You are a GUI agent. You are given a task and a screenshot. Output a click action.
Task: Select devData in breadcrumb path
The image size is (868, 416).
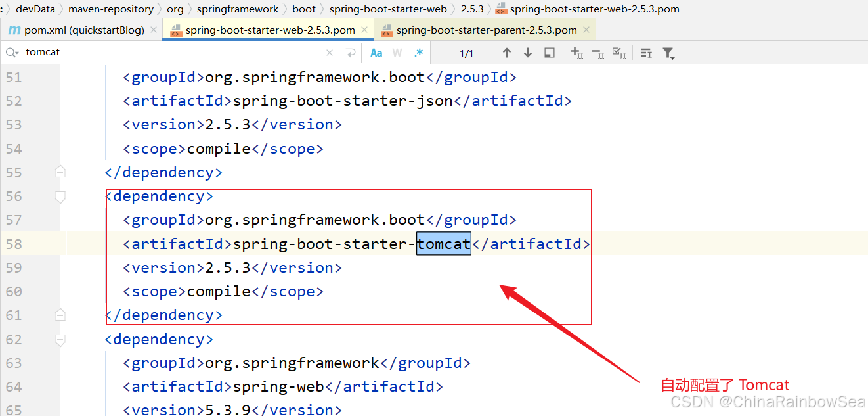point(35,9)
